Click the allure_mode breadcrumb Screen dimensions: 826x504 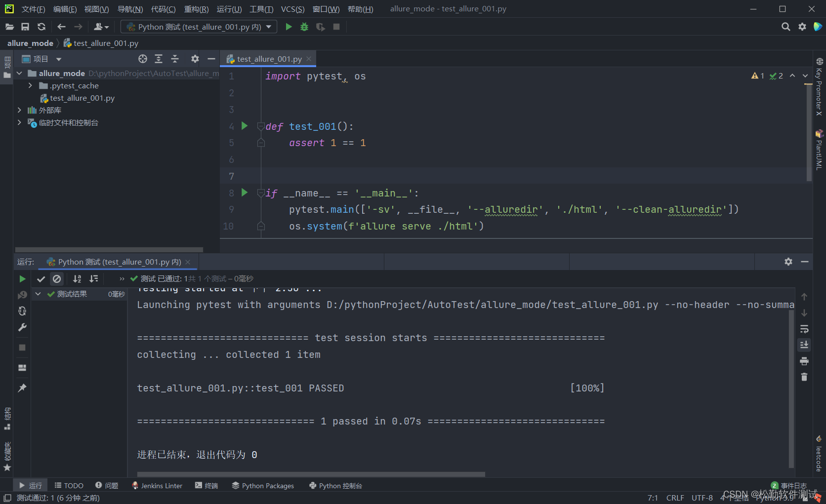click(30, 43)
